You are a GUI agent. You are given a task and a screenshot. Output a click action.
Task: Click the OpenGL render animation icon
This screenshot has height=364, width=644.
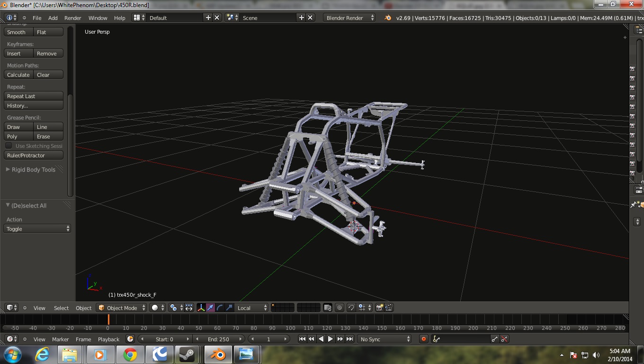(389, 308)
